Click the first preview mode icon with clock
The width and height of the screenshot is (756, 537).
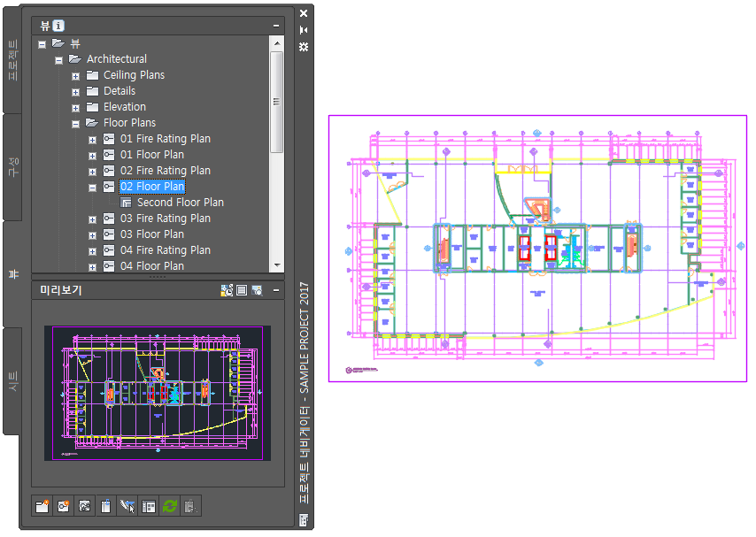227,290
